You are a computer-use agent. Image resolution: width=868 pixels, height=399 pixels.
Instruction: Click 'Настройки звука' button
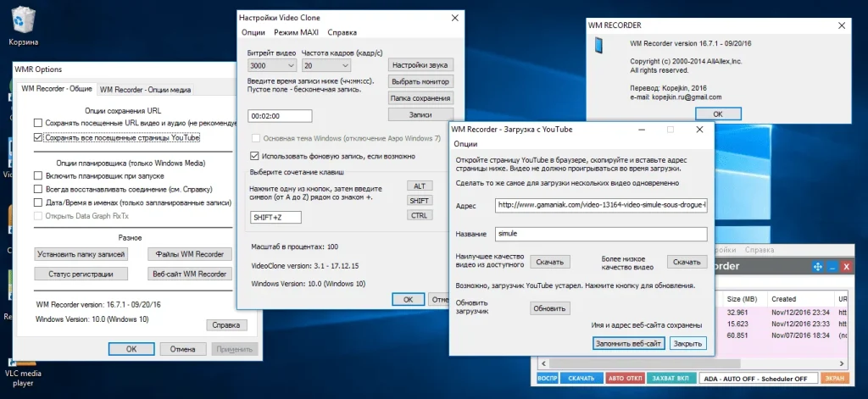pyautogui.click(x=420, y=64)
